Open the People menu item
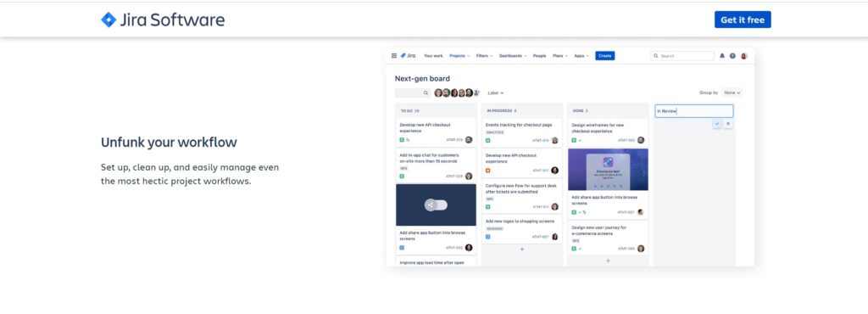This screenshot has height=314, width=868. [539, 56]
